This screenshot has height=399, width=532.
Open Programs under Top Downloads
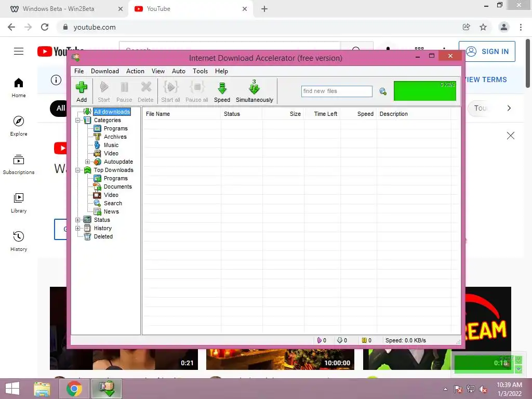[116, 178]
